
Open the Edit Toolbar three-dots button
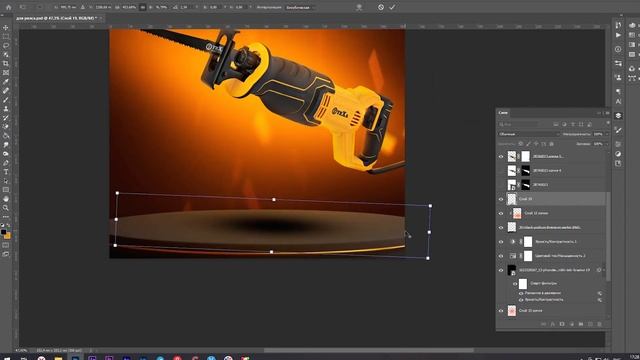[6, 217]
